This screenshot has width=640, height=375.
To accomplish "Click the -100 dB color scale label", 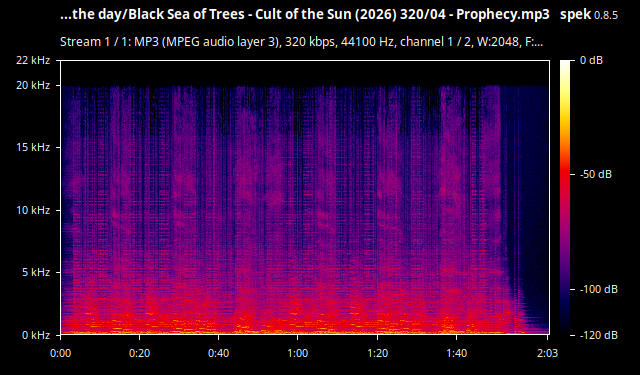I will pyautogui.click(x=599, y=289).
